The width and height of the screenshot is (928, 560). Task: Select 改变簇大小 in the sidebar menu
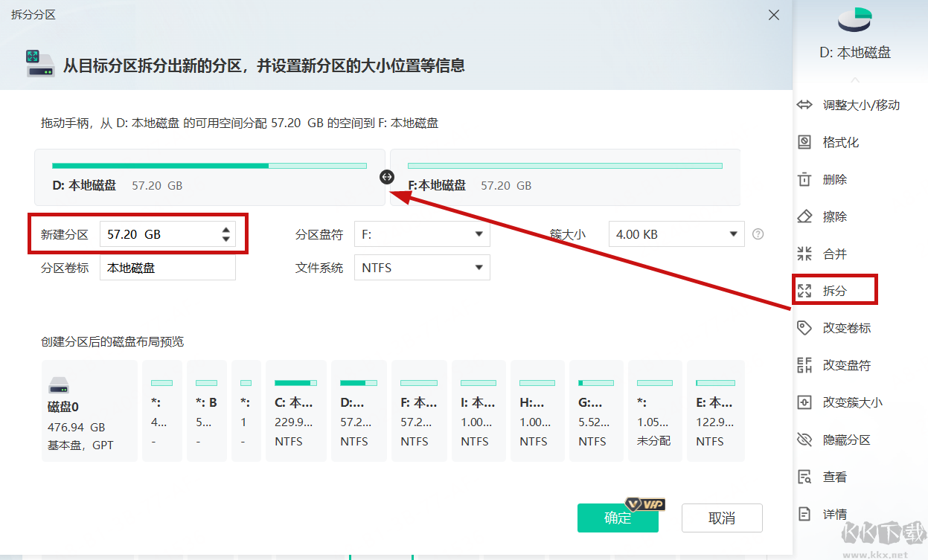click(853, 402)
